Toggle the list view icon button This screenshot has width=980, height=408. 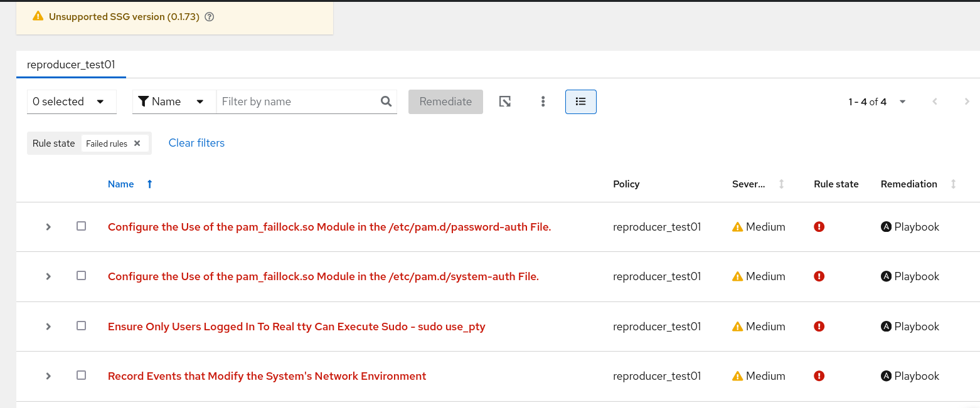[x=580, y=102]
